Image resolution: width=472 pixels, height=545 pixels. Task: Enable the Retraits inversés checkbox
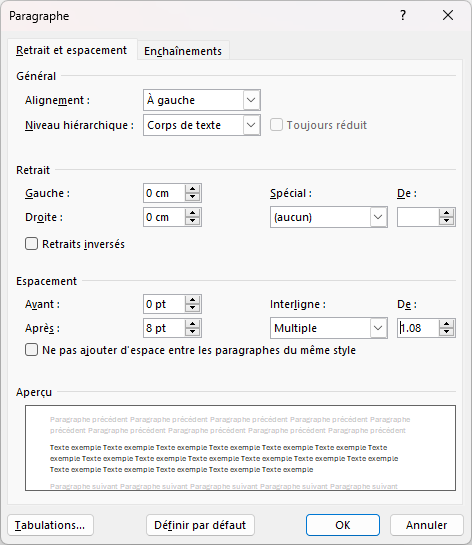tap(31, 244)
